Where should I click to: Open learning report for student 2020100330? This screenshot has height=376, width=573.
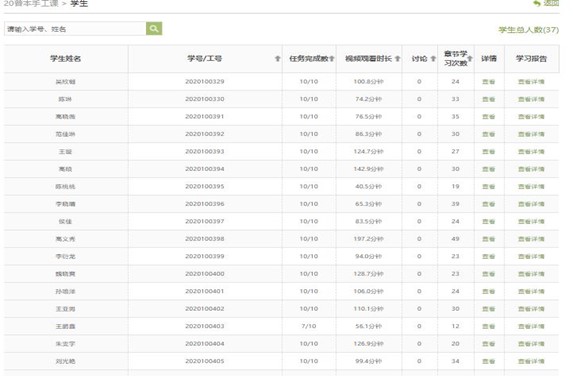click(x=531, y=99)
